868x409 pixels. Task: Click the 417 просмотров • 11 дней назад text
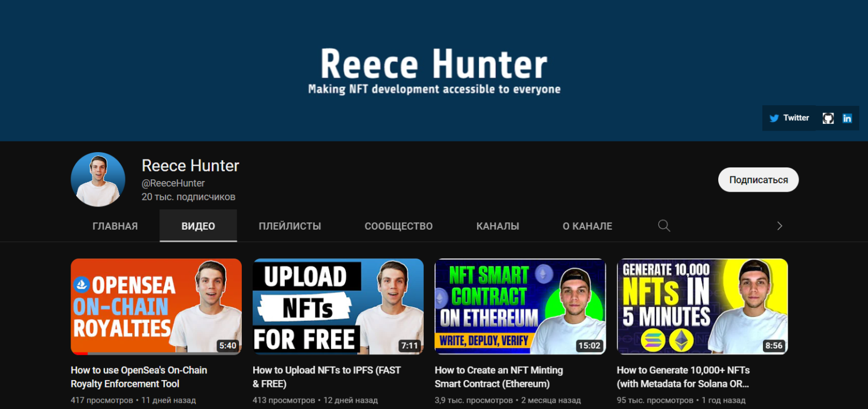click(133, 401)
